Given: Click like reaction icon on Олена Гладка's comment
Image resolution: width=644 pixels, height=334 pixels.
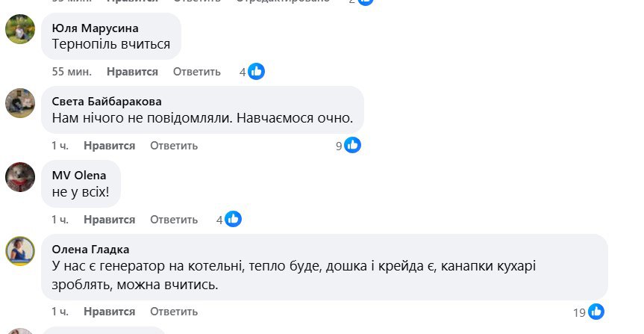Looking at the screenshot, I should 595,312.
